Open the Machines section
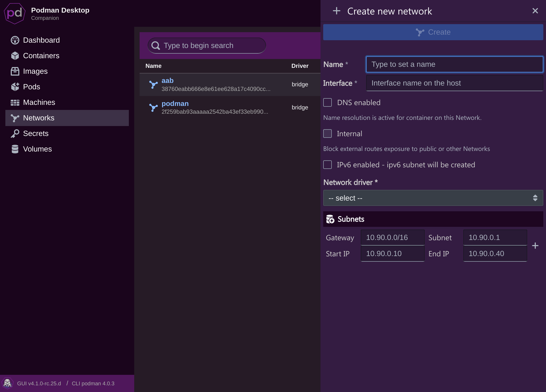This screenshot has height=392, width=546. (39, 102)
